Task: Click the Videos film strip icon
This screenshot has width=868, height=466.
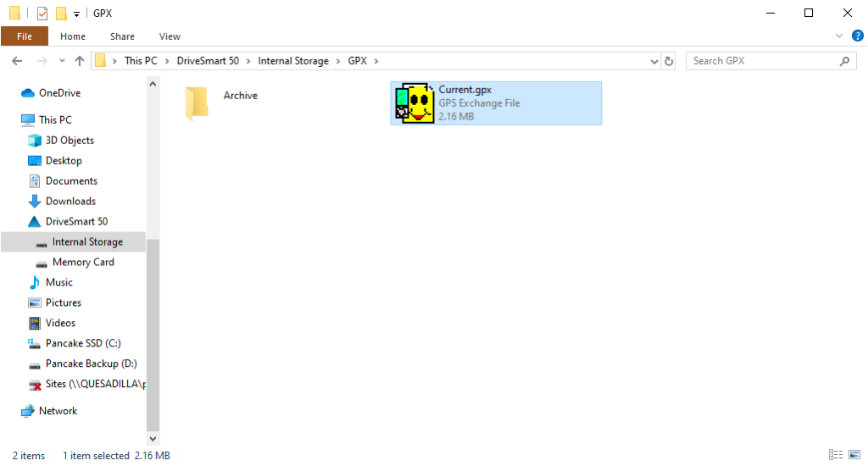Action: click(34, 323)
